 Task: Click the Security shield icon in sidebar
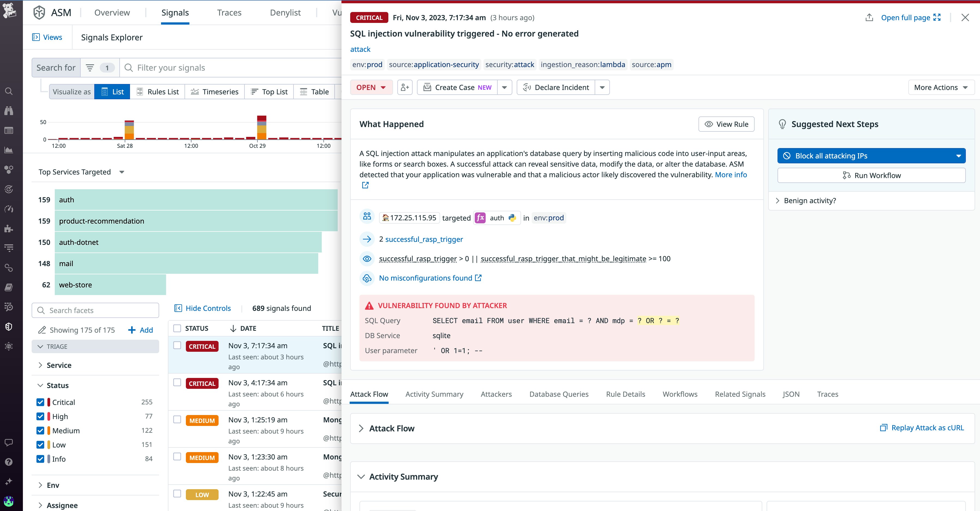(9, 326)
